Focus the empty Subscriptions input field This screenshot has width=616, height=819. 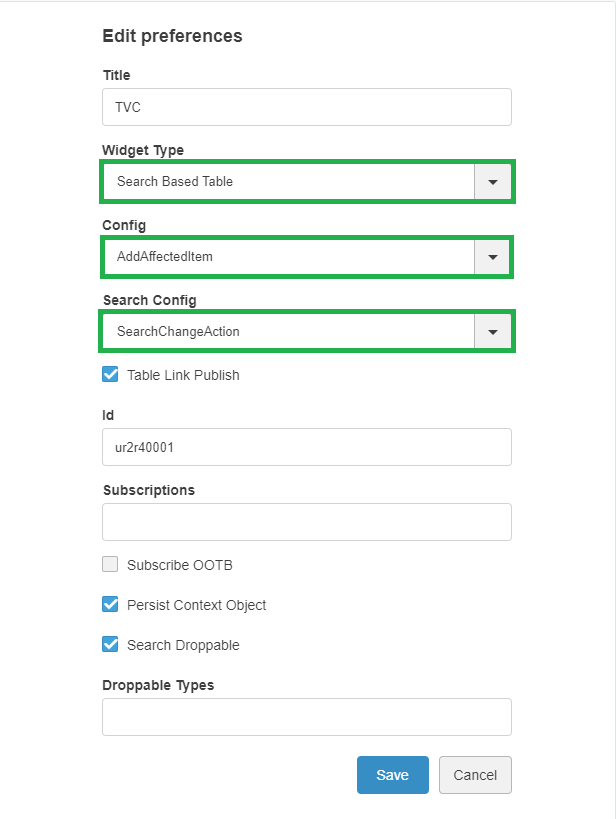(306, 522)
